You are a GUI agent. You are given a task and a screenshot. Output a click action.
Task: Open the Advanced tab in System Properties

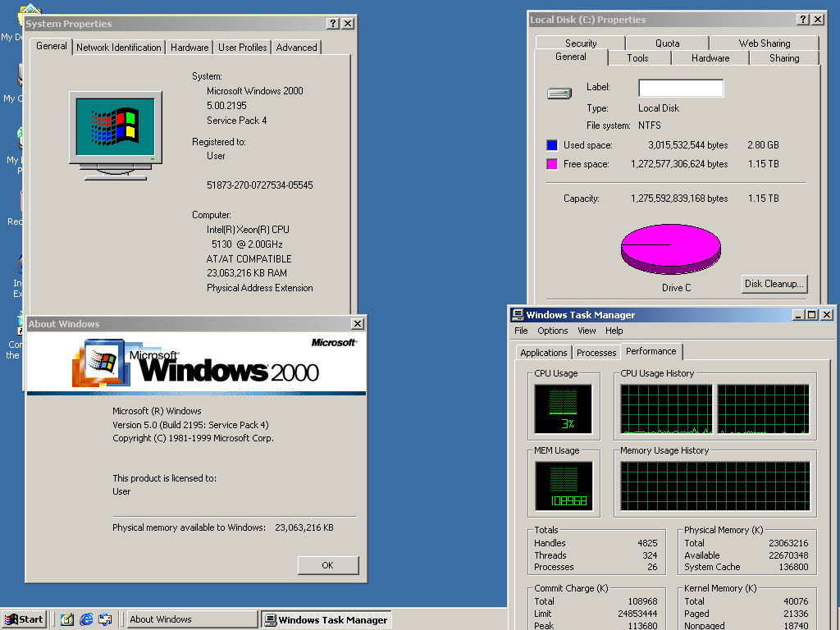click(296, 48)
